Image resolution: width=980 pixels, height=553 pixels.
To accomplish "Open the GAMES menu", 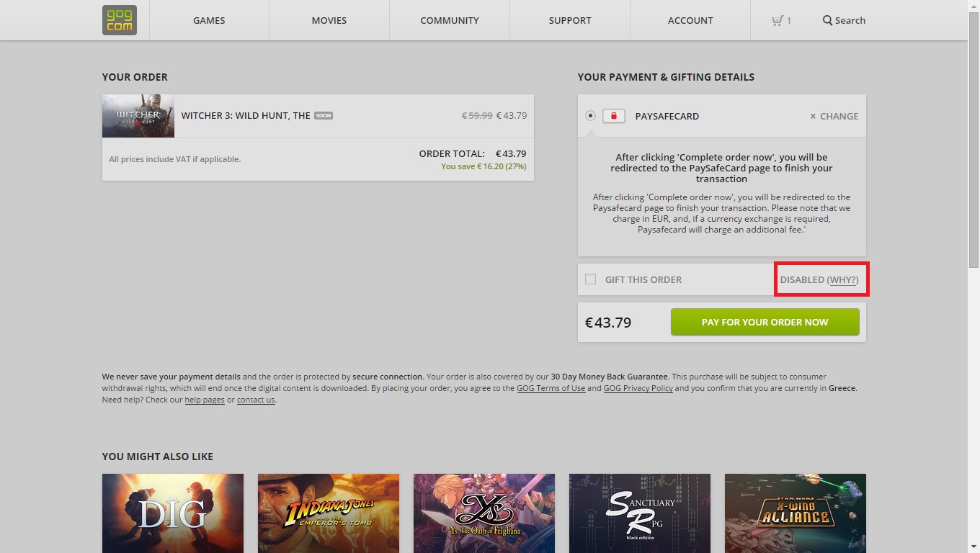I will (x=209, y=20).
